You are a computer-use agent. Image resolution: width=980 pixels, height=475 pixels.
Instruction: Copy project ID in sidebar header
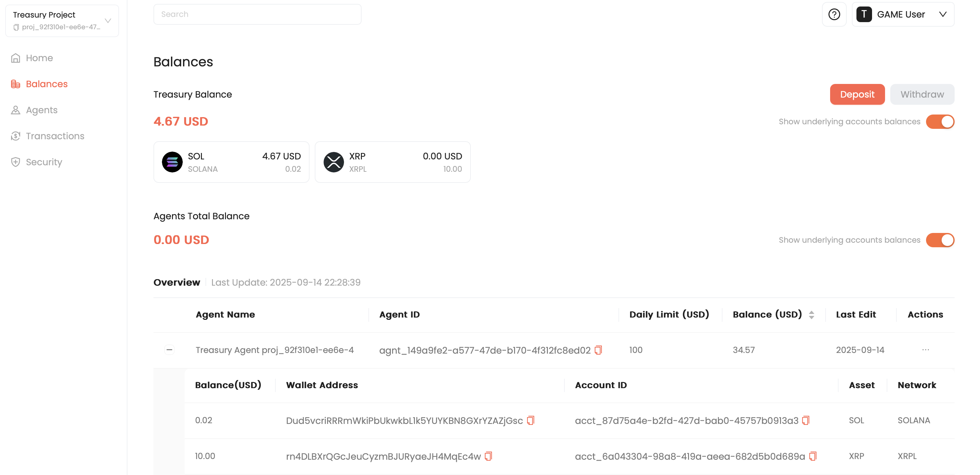pos(16,27)
